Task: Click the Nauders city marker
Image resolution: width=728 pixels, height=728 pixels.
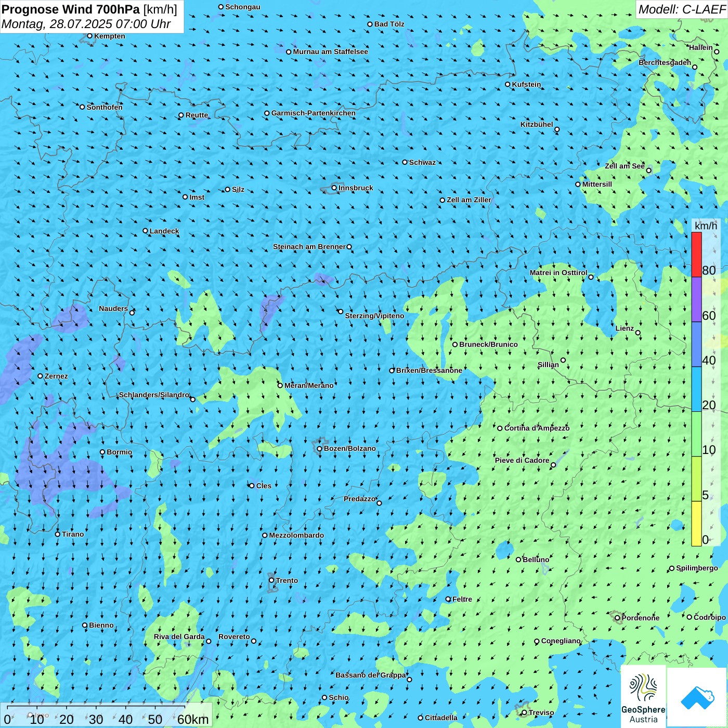Action: click(132, 313)
